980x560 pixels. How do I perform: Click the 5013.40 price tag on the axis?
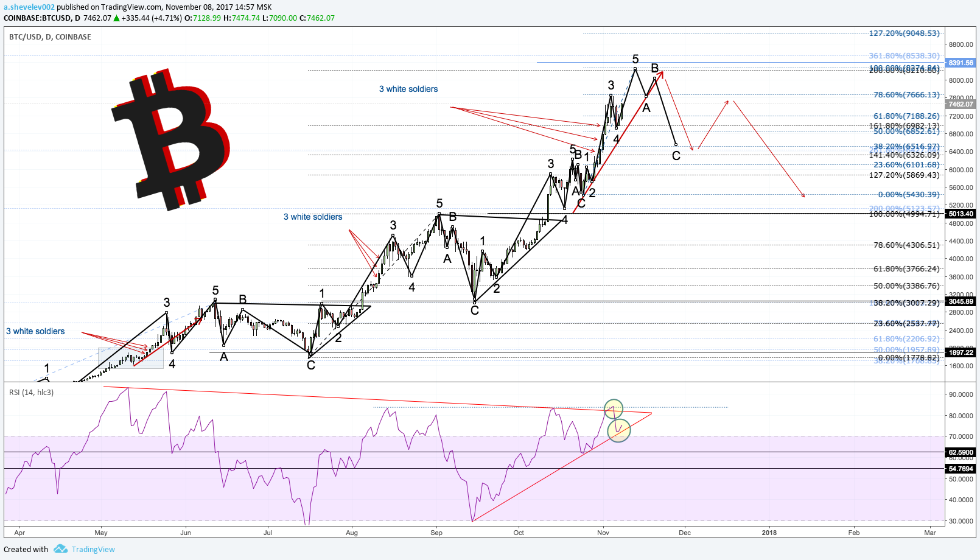pos(961,214)
